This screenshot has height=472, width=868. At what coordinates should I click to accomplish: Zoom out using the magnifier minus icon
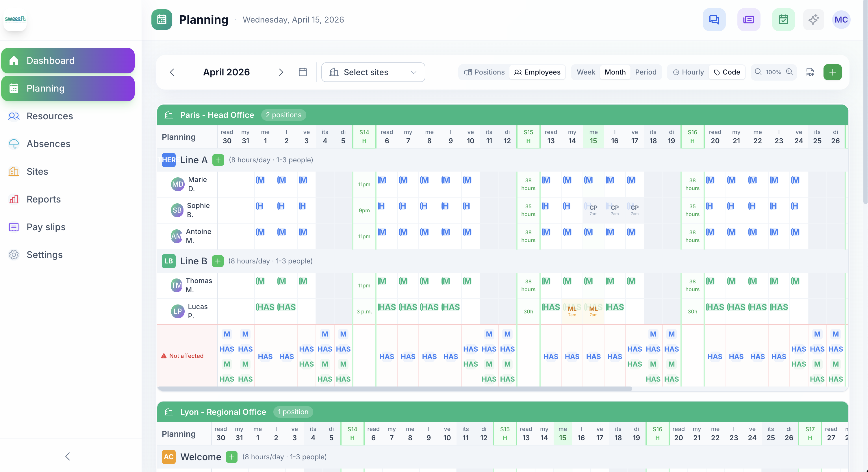pos(758,72)
